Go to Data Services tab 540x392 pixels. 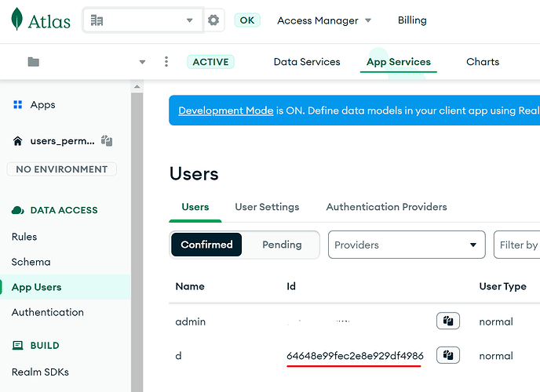pos(307,62)
